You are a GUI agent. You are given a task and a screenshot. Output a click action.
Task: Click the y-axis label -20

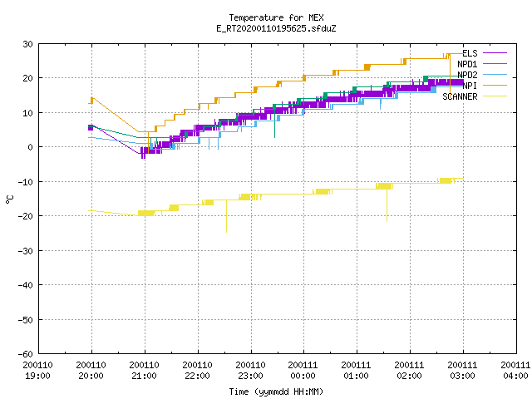click(26, 216)
